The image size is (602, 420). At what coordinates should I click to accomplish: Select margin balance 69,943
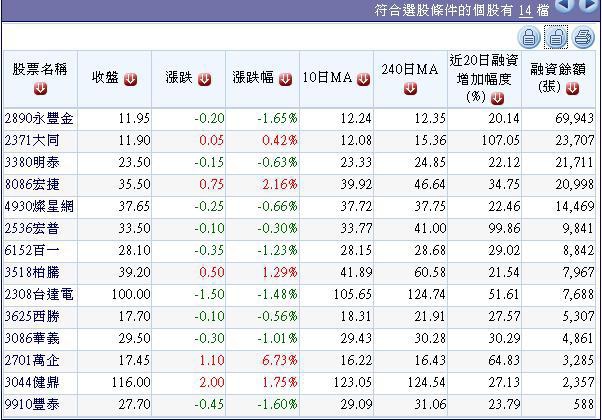coord(575,118)
